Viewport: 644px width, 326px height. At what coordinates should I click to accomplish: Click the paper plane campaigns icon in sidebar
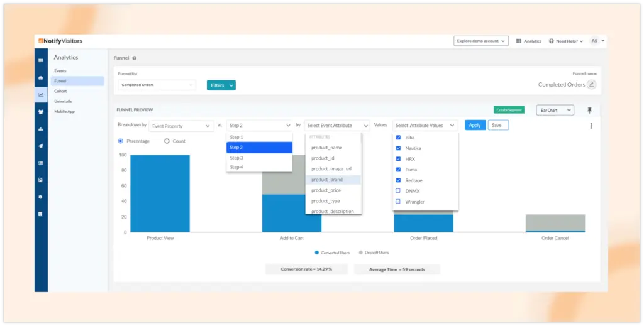coord(41,146)
